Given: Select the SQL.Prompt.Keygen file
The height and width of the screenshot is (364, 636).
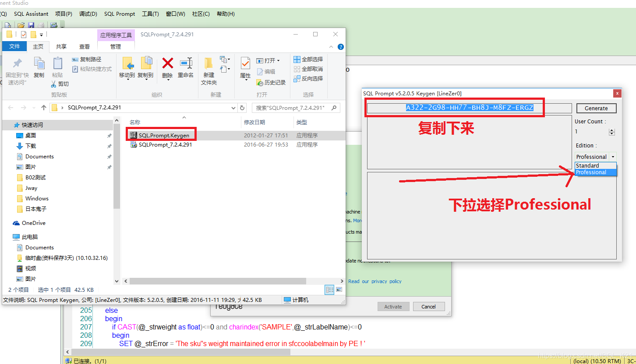Looking at the screenshot, I should pos(164,136).
